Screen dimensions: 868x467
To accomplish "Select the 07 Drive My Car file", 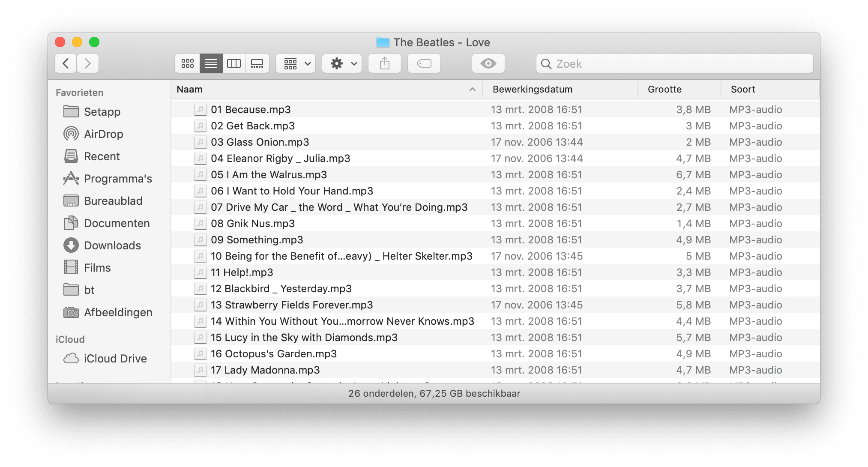I will [495, 207].
